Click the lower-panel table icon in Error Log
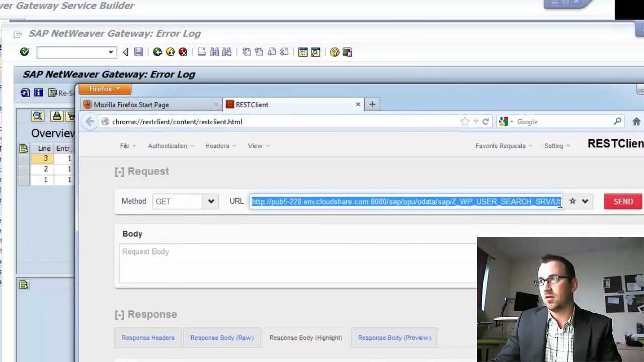The height and width of the screenshot is (362, 644). click(x=24, y=285)
